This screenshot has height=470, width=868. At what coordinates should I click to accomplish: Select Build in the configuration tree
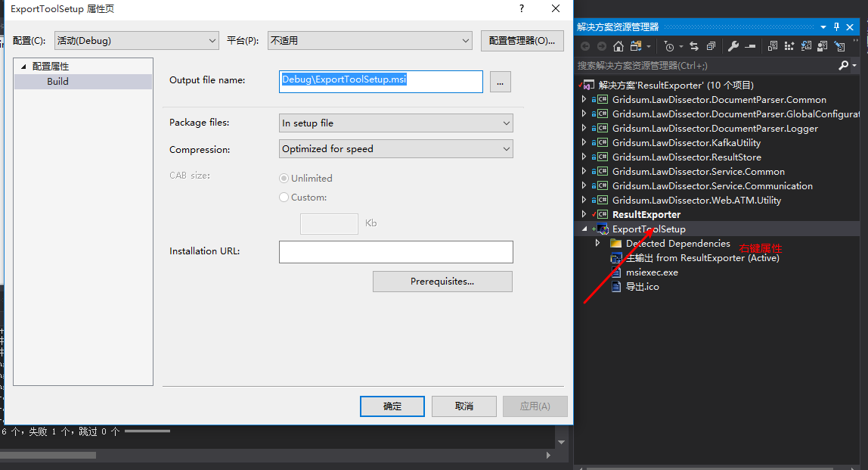pos(57,82)
